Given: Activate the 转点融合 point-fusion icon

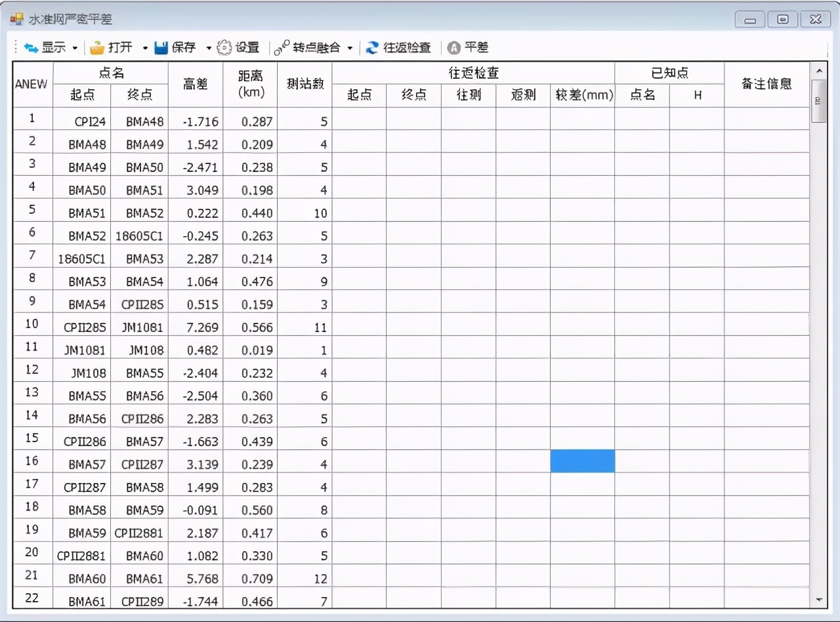Looking at the screenshot, I should [x=282, y=47].
